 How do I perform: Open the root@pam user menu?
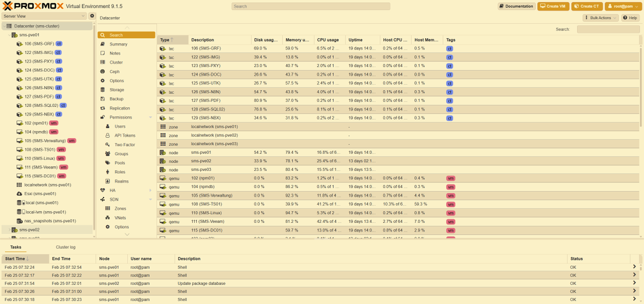click(623, 6)
